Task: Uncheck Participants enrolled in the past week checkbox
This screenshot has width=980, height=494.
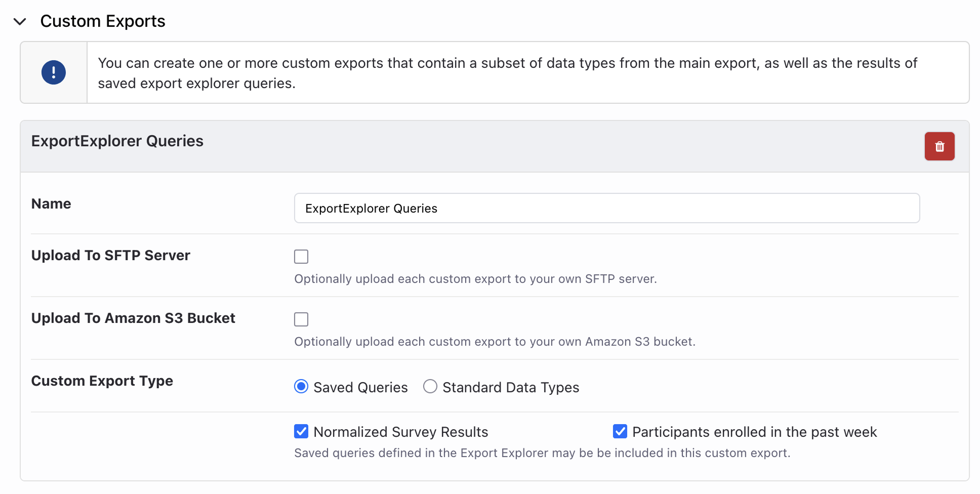Action: tap(620, 432)
